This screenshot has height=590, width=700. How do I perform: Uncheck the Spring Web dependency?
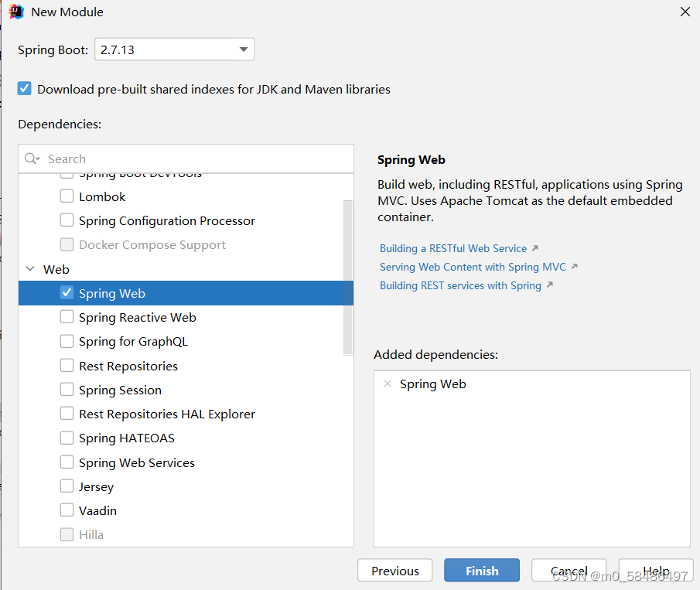pos(67,293)
